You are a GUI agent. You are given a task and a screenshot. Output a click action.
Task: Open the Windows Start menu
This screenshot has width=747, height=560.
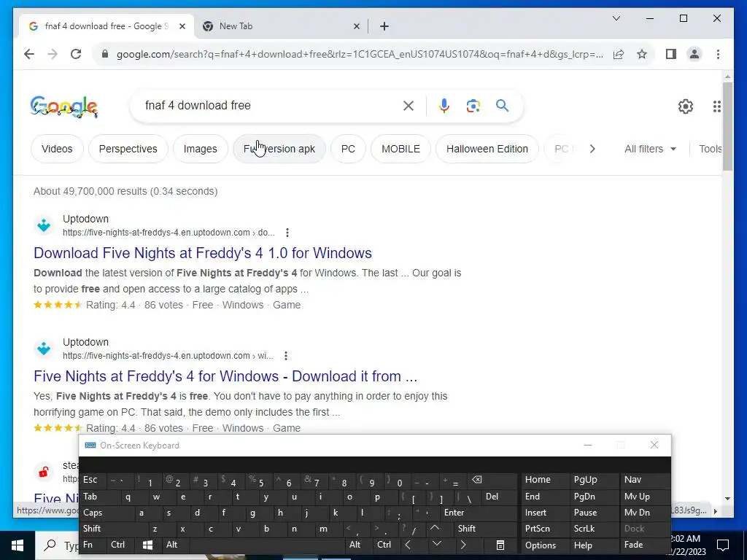coord(18,545)
